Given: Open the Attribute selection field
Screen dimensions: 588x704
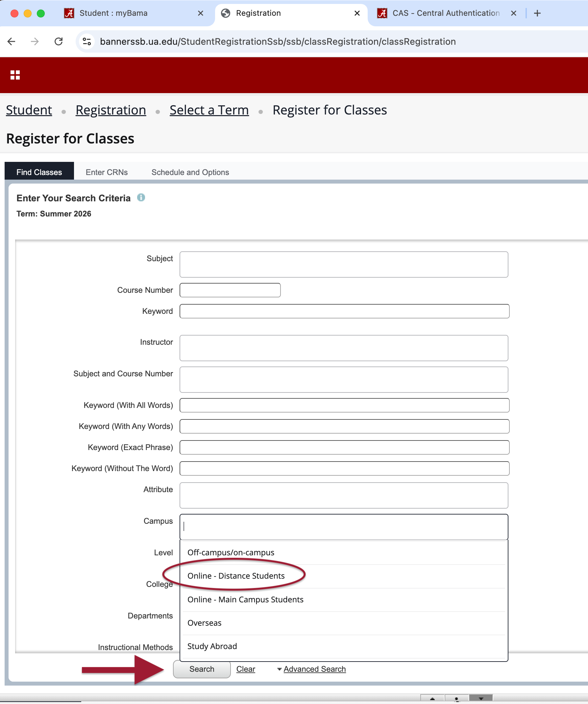Looking at the screenshot, I should point(344,495).
